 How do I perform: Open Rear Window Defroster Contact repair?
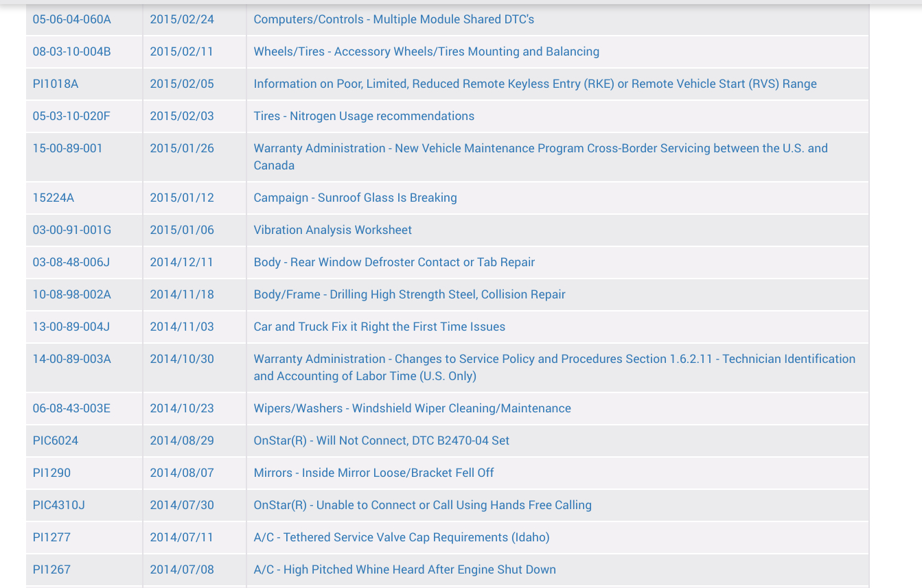point(394,262)
